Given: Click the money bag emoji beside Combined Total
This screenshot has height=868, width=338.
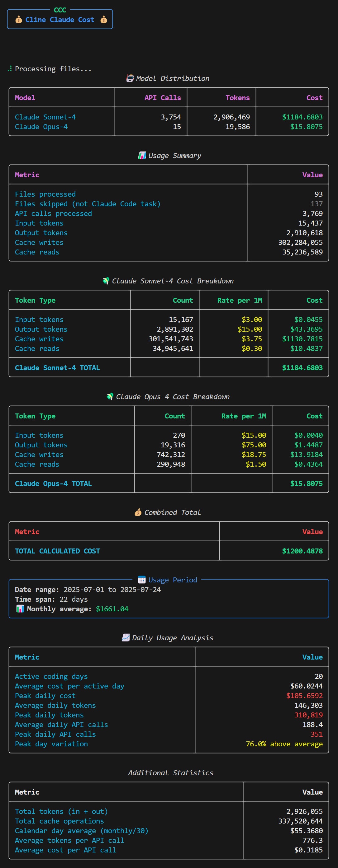Looking at the screenshot, I should 138,512.
